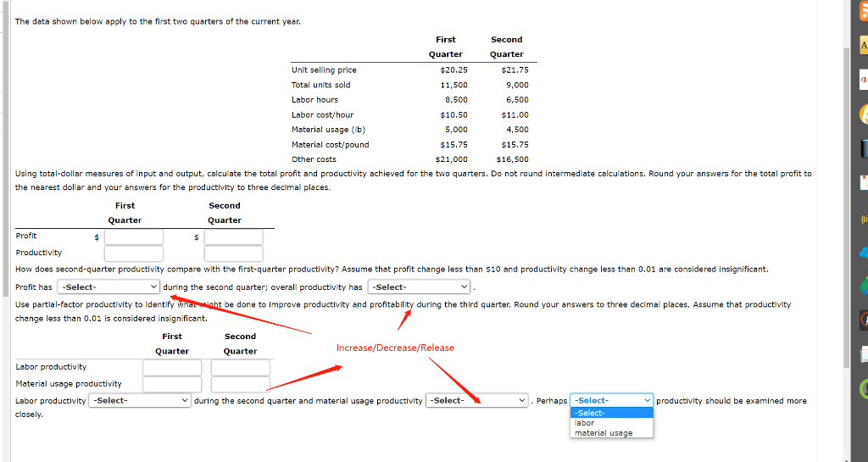Click the 'Other costs' row label
Screen dimensions: 868x462
314,159
